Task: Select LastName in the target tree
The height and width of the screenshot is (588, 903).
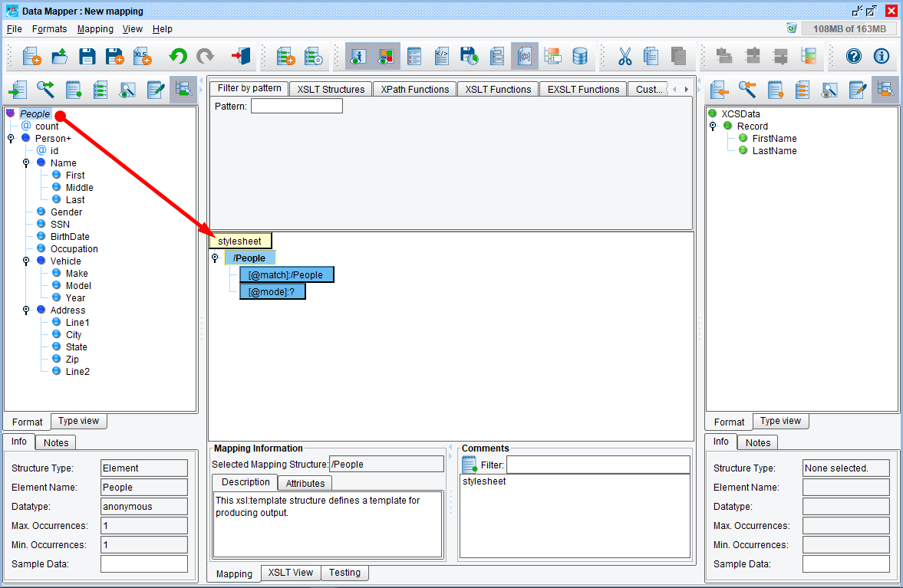Action: 775,151
